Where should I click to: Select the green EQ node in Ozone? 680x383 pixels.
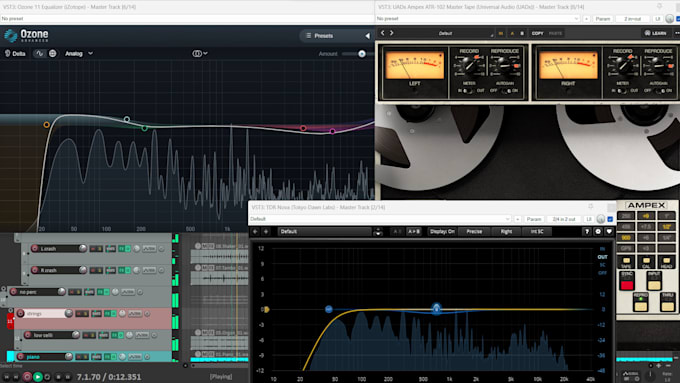click(144, 128)
